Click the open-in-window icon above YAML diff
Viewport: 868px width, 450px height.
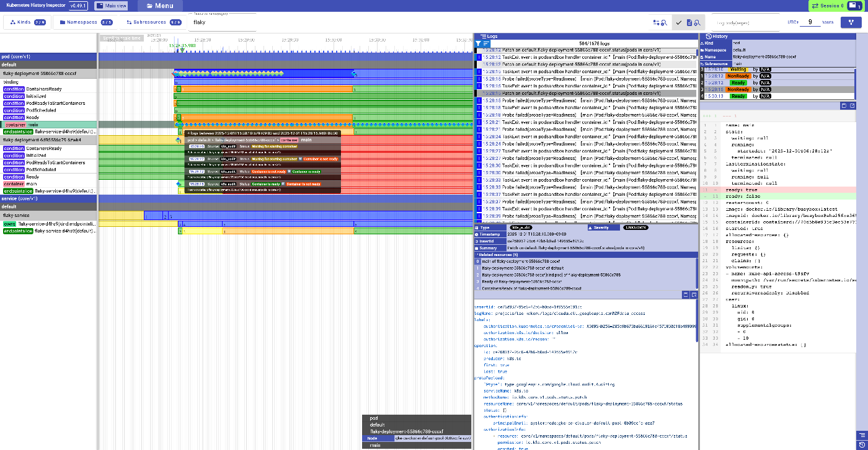point(851,106)
